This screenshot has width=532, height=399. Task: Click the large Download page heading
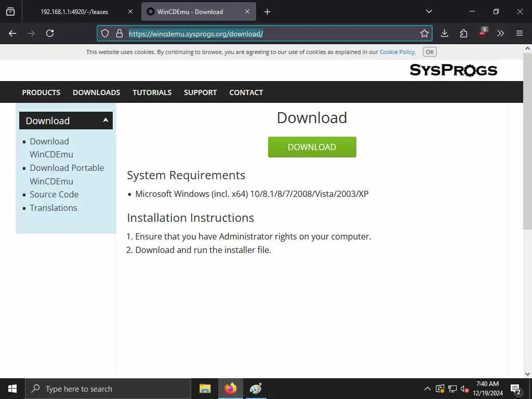[312, 118]
